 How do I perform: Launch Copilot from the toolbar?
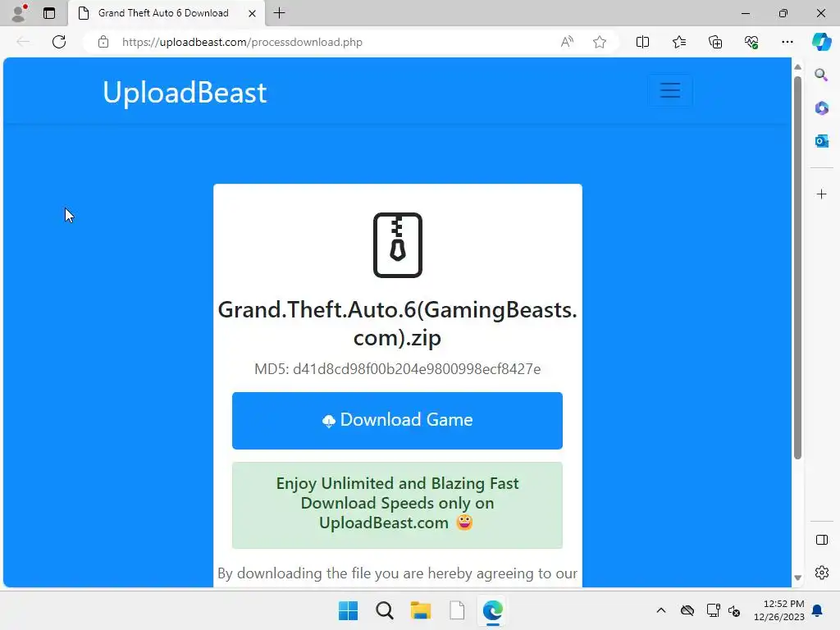click(x=821, y=42)
